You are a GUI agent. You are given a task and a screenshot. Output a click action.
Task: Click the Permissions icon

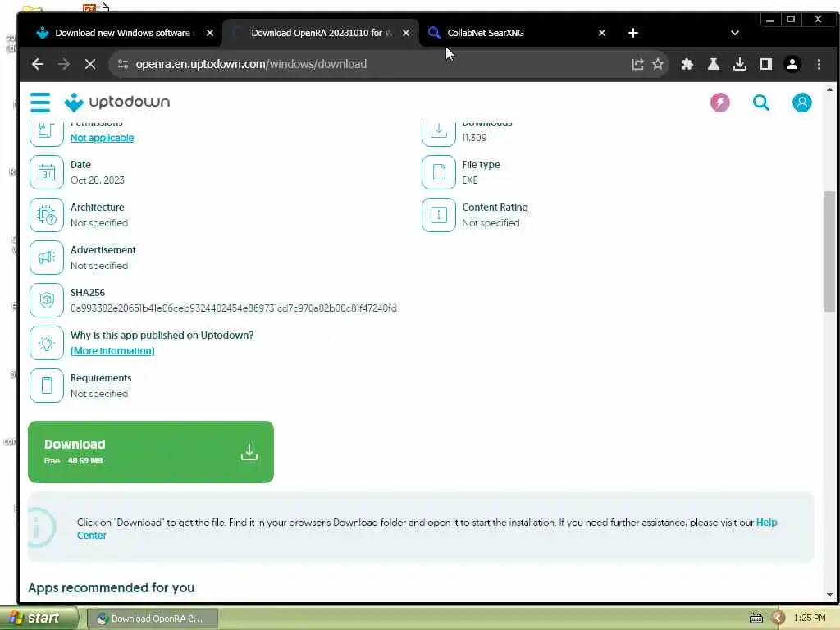[x=47, y=133]
